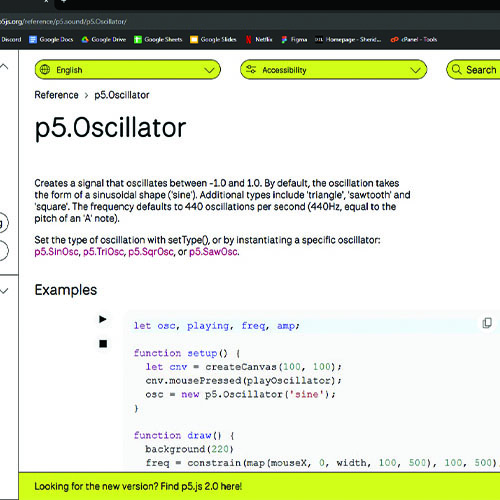Screen dimensions: 500x500
Task: Open the cPanel - Tools bookmark
Action: (x=414, y=40)
